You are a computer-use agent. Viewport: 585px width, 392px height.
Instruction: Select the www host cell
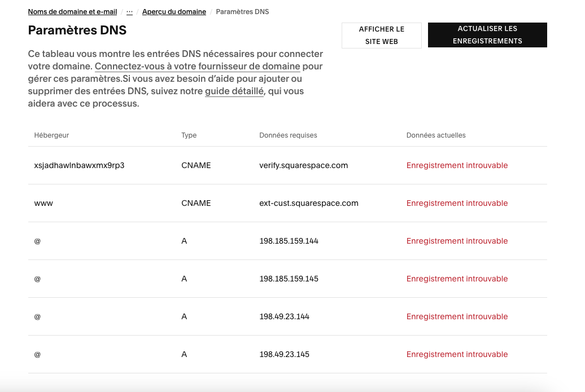click(43, 203)
